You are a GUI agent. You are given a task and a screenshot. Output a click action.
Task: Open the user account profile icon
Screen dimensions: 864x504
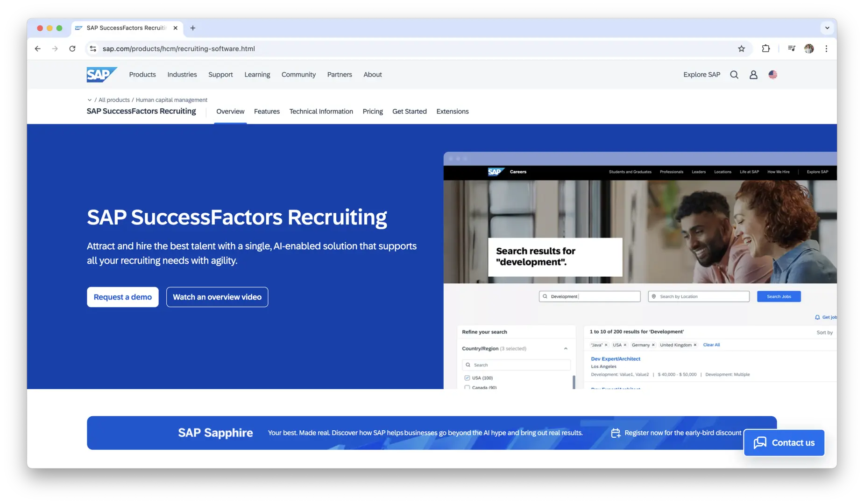click(x=753, y=75)
